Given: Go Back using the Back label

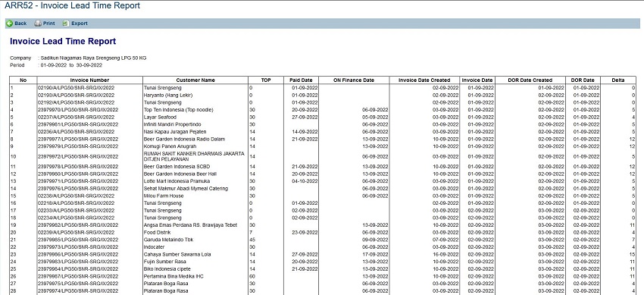Looking at the screenshot, I should pos(20,24).
